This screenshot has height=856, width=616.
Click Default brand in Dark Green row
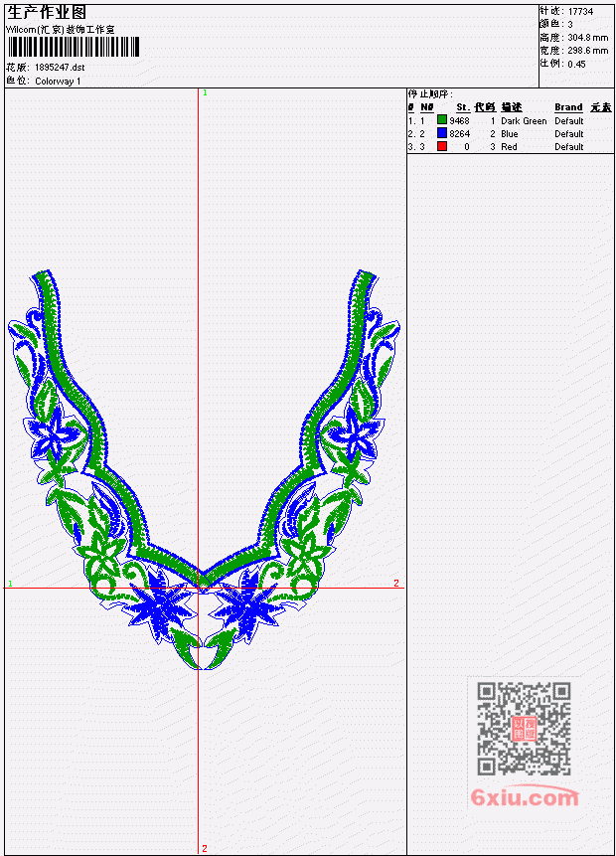(x=569, y=120)
